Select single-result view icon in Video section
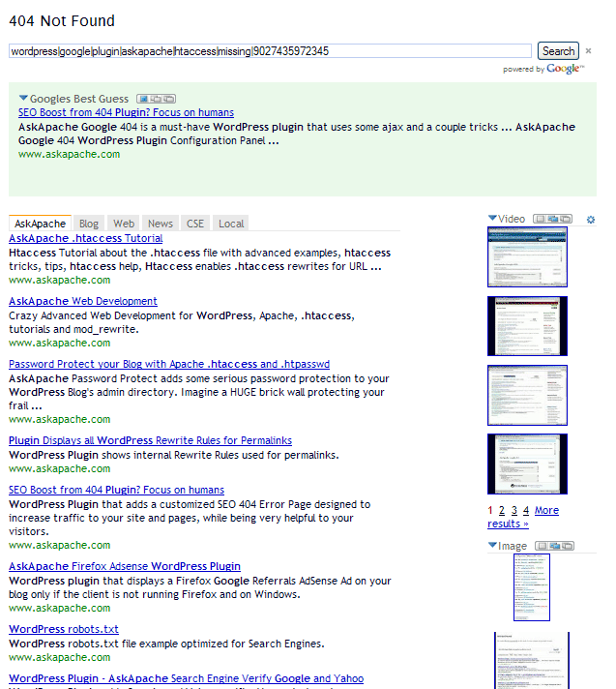The width and height of the screenshot is (616, 689). click(541, 219)
